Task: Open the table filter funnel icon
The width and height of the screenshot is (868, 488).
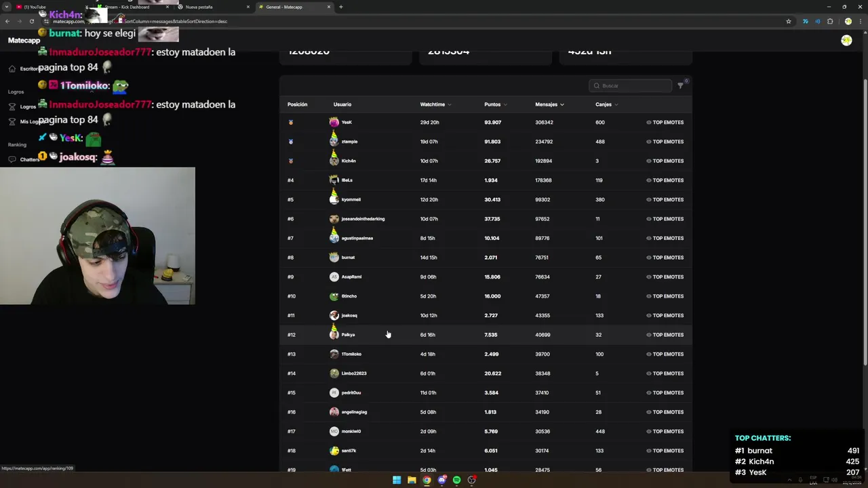Action: [680, 86]
